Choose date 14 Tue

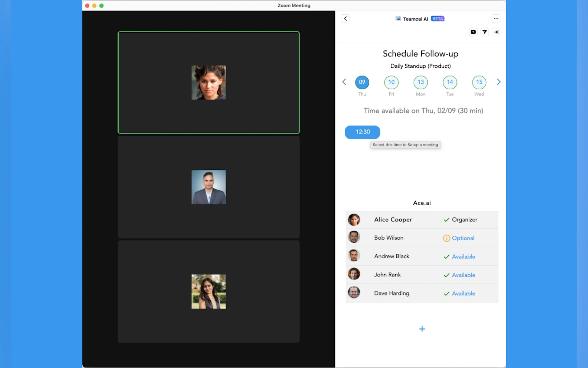coord(450,82)
